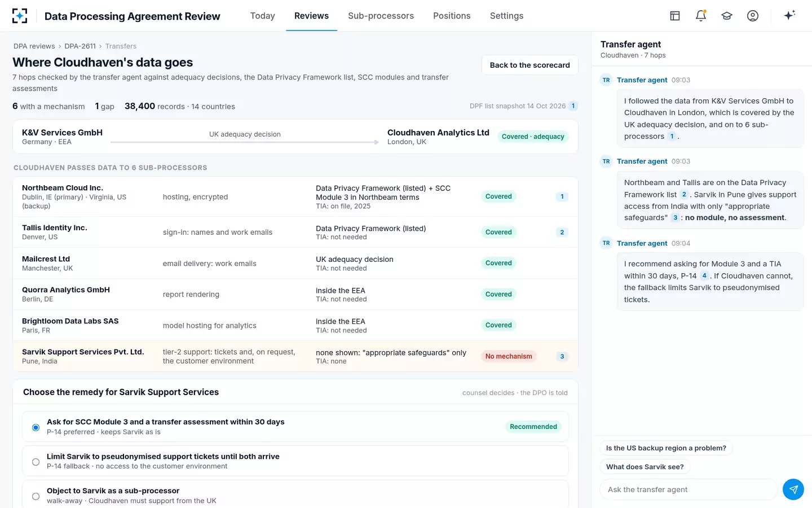Open the Positions tab
Image resolution: width=812 pixels, height=508 pixels.
(x=452, y=16)
